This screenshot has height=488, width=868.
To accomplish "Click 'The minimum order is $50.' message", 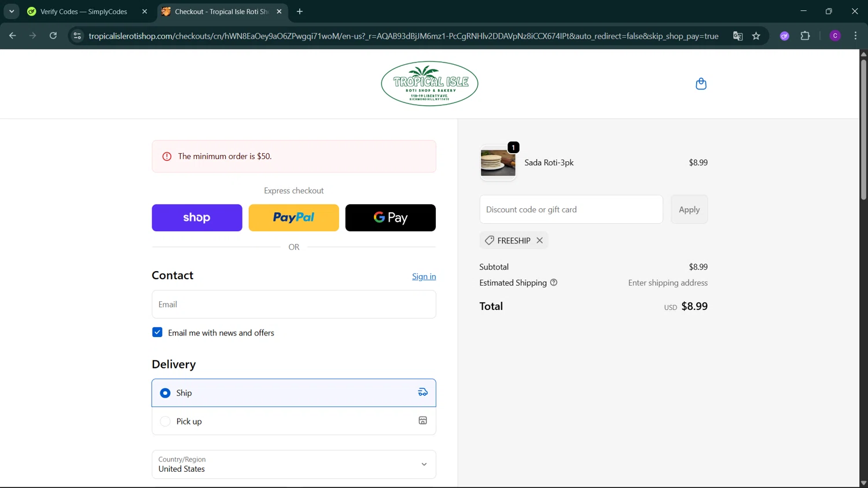I will [x=225, y=156].
